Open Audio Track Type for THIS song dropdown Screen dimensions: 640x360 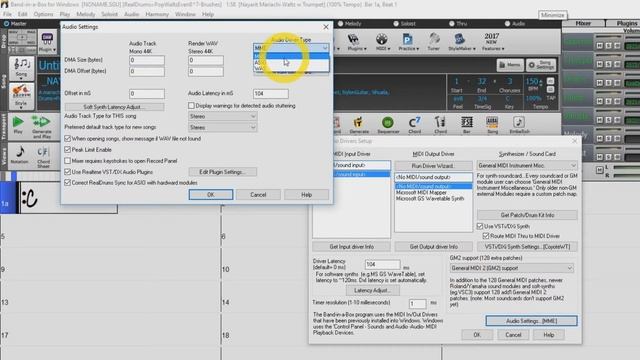pos(223,116)
